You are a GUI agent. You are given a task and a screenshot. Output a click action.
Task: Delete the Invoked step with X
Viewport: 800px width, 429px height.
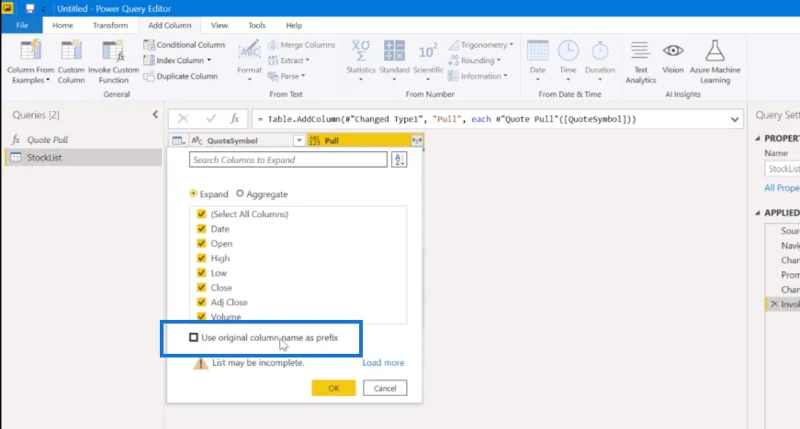pyautogui.click(x=774, y=304)
